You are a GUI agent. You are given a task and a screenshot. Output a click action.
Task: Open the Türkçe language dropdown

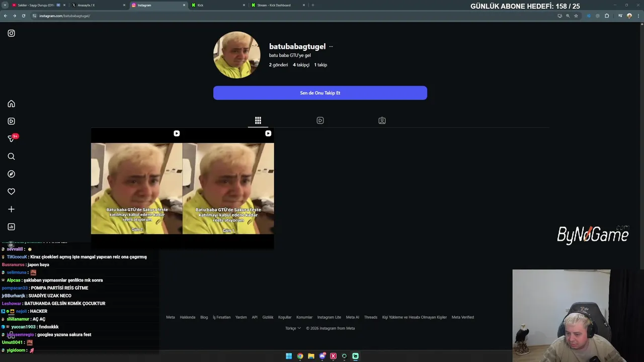pos(293,328)
